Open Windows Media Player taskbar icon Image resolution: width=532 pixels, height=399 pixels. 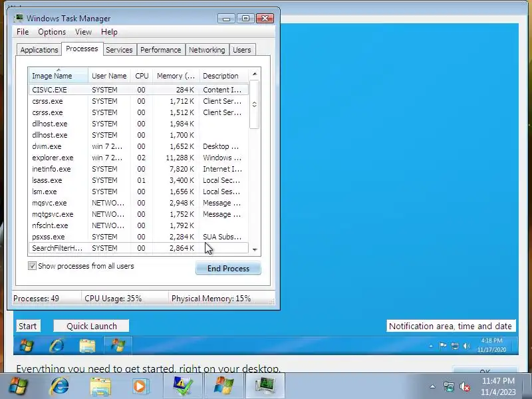point(140,386)
